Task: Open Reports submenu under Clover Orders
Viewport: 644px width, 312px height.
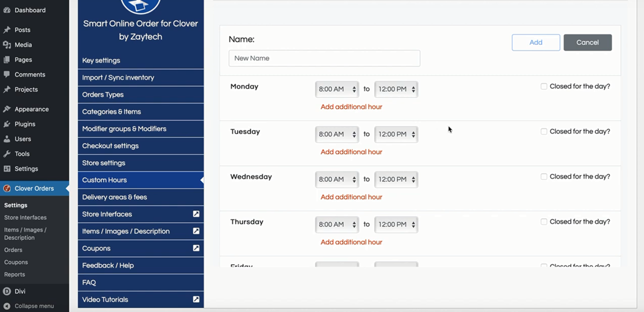Action: [15, 275]
